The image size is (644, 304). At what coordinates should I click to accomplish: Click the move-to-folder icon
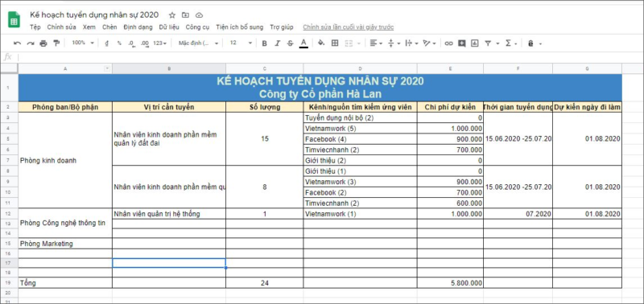coord(186,15)
